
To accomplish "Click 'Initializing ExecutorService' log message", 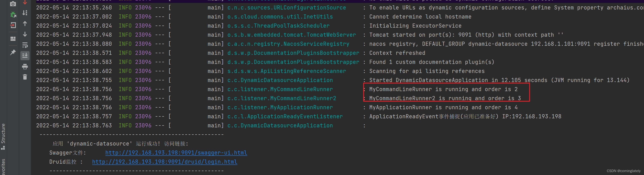I will [416, 26].
